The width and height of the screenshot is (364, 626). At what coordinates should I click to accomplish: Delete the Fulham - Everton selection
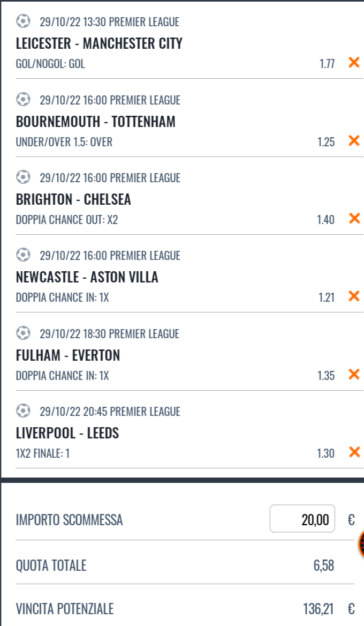click(x=354, y=375)
